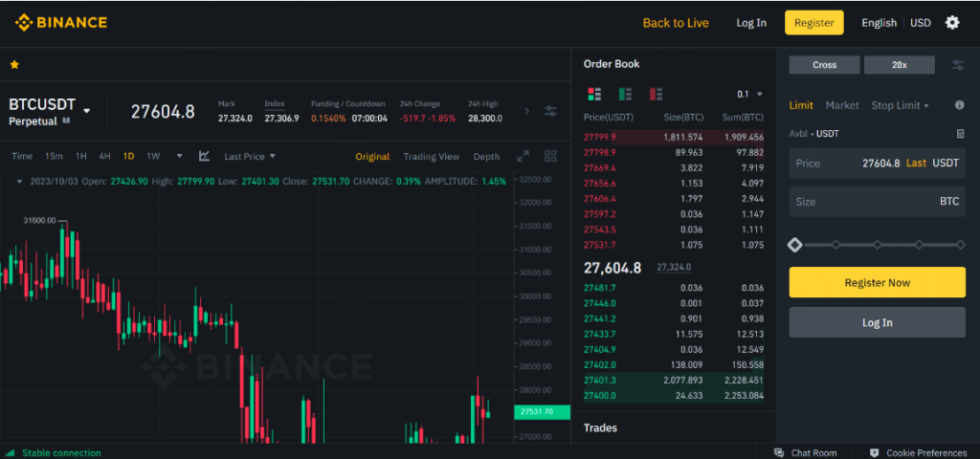Switch chart to Trading View tab
The width and height of the screenshot is (980, 459).
pos(431,156)
